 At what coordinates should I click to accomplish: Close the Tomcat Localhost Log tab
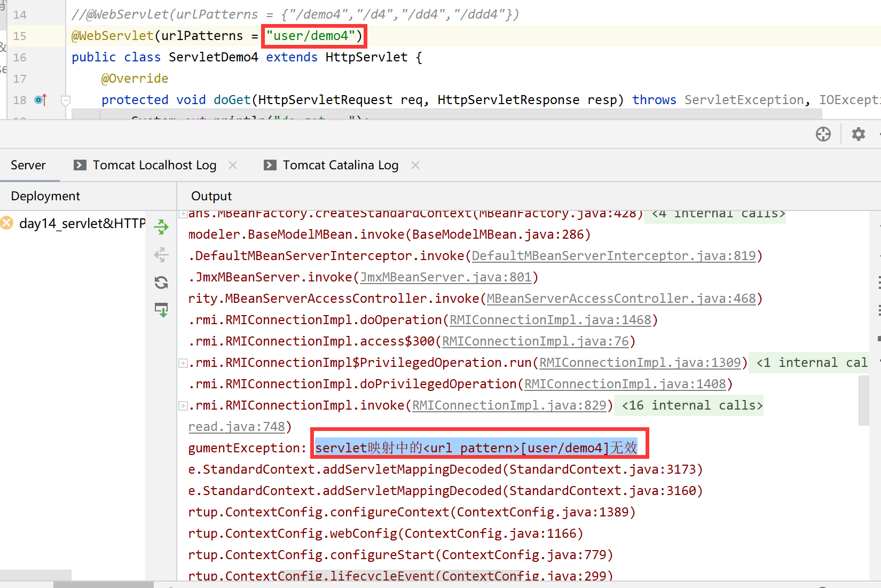233,165
